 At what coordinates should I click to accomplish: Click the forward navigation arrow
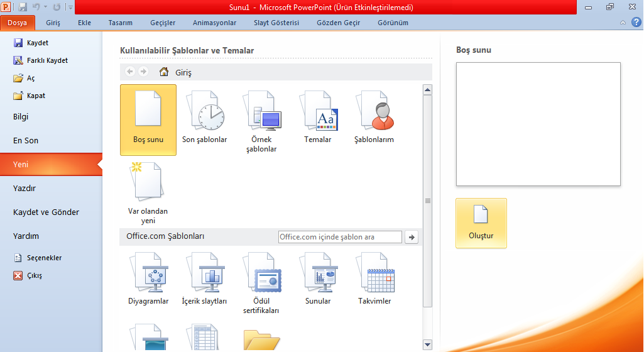pyautogui.click(x=143, y=72)
